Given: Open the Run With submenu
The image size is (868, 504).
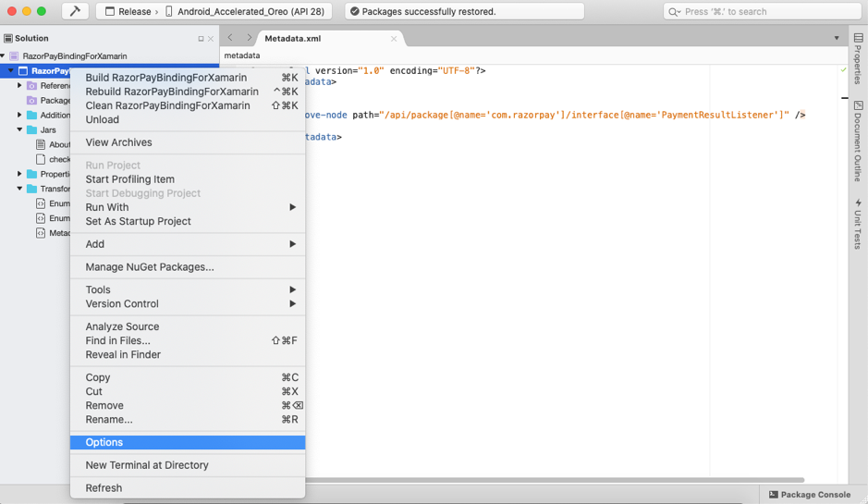Looking at the screenshot, I should (188, 207).
